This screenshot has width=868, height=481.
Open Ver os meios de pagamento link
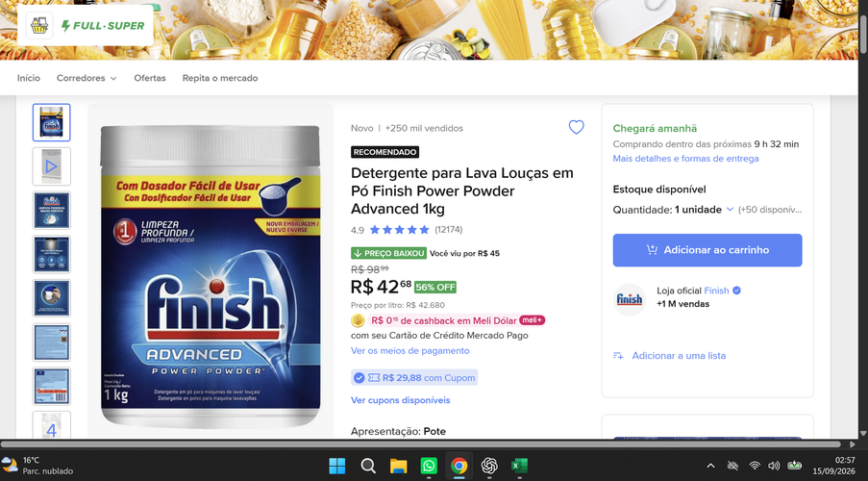click(x=409, y=351)
